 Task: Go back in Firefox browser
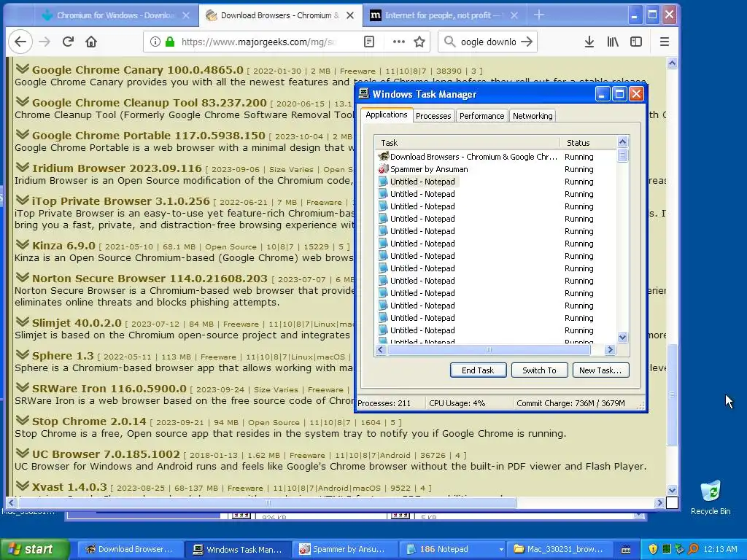tap(20, 42)
